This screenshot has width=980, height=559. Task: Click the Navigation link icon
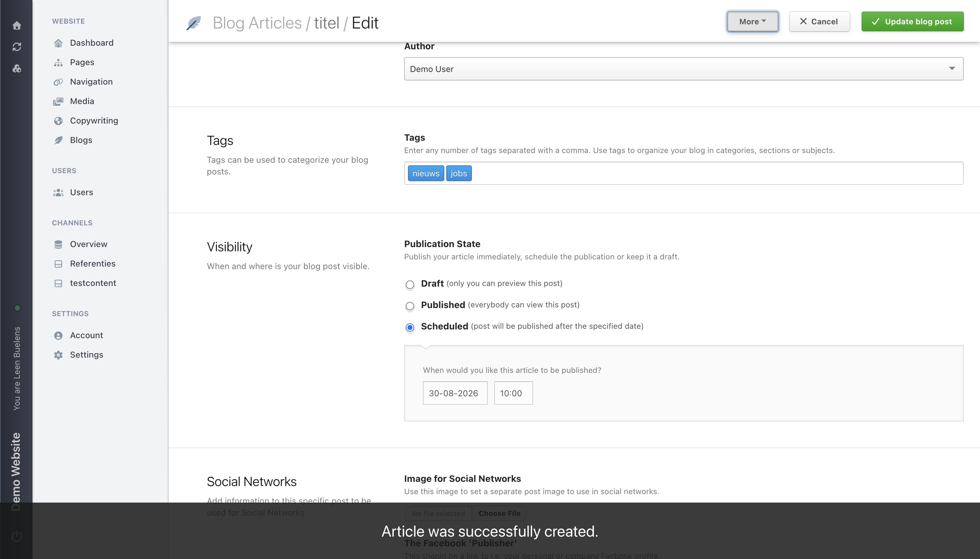(x=58, y=82)
